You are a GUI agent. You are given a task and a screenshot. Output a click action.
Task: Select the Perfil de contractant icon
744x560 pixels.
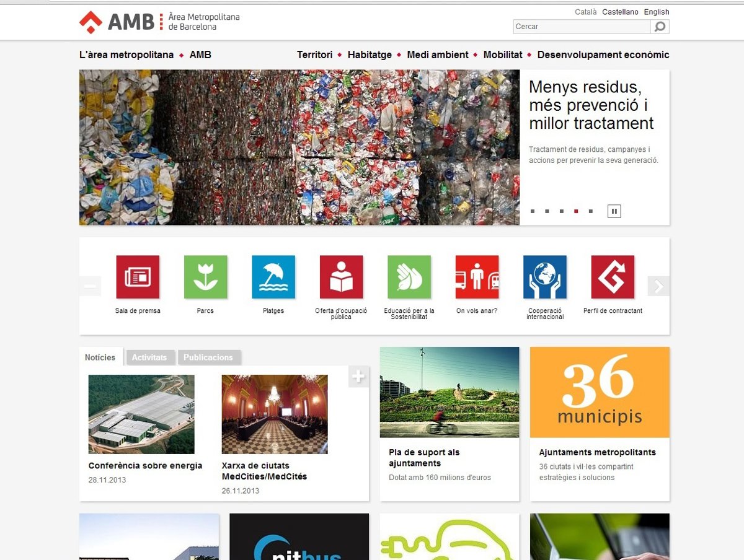point(613,277)
